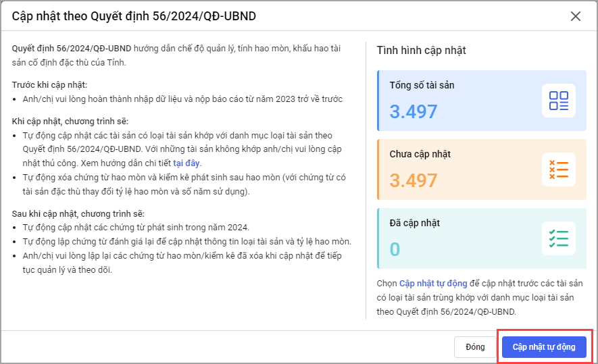Click the bold Quyết định 56/2024/QĐ-UBND intro text

(x=72, y=49)
